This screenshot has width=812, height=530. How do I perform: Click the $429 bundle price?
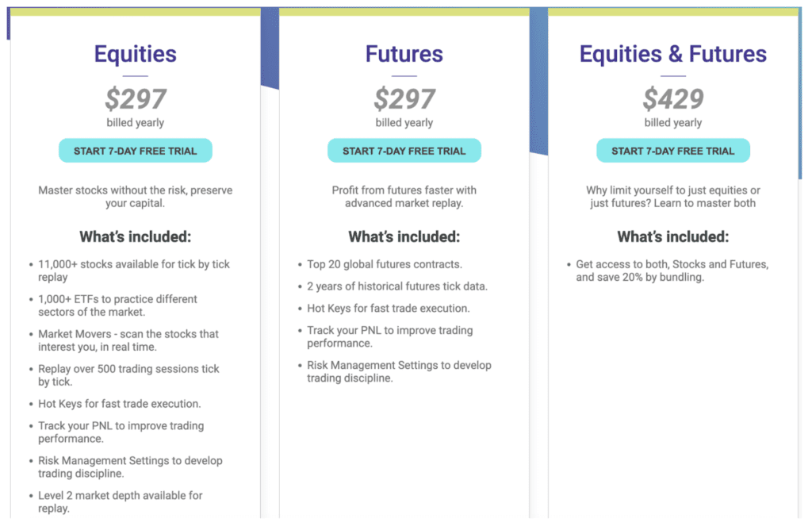pos(673,98)
